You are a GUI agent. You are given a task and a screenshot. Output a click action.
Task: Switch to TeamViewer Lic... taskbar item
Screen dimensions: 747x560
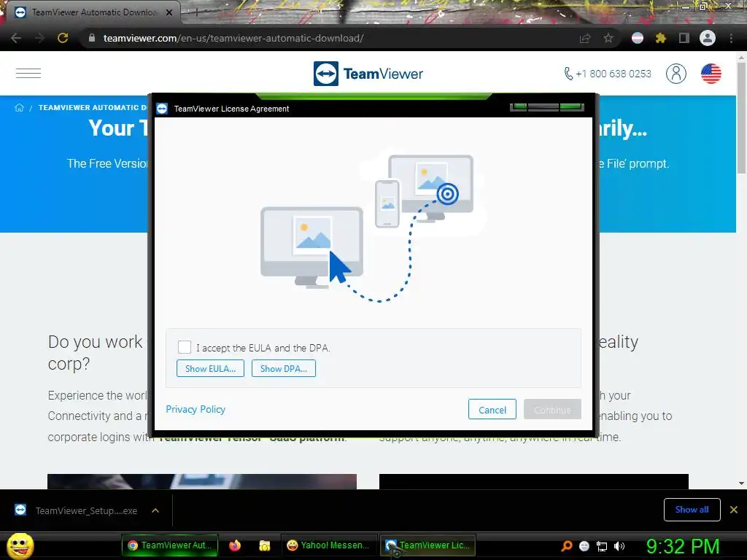click(x=427, y=545)
